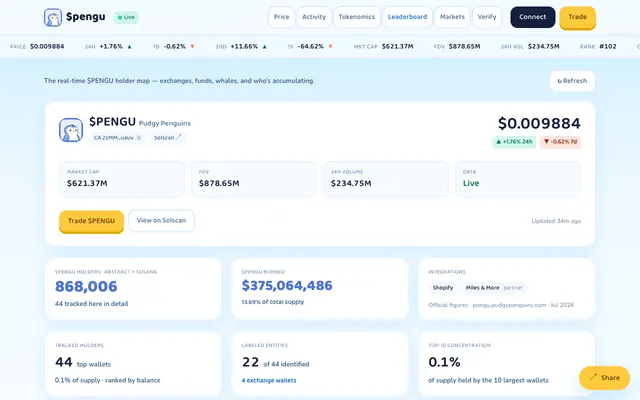Image resolution: width=640 pixels, height=400 pixels.
Task: Click the FDV $878.65M stat box
Action: [254, 180]
